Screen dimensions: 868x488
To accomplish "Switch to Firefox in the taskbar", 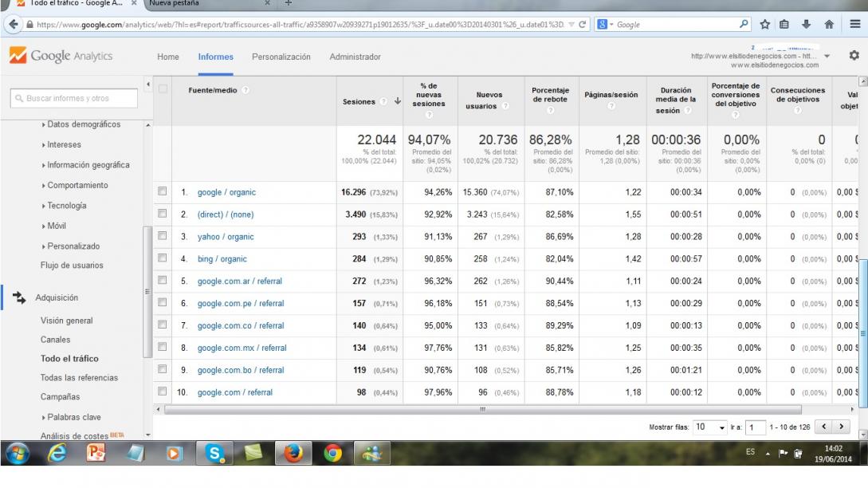I will coord(293,454).
